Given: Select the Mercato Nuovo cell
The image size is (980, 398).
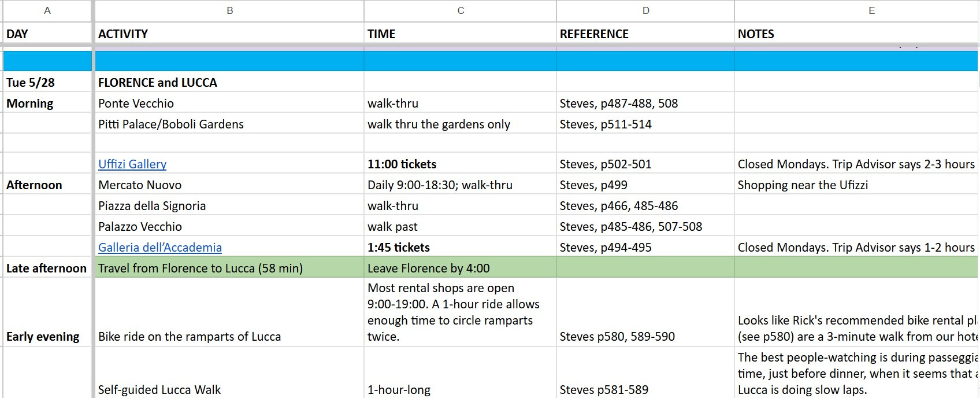Looking at the screenshot, I should point(229,185).
